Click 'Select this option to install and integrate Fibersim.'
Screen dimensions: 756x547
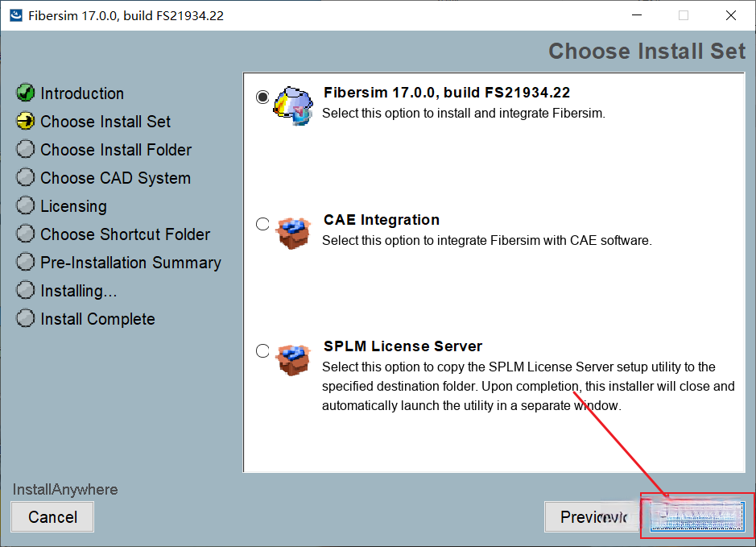pos(463,113)
